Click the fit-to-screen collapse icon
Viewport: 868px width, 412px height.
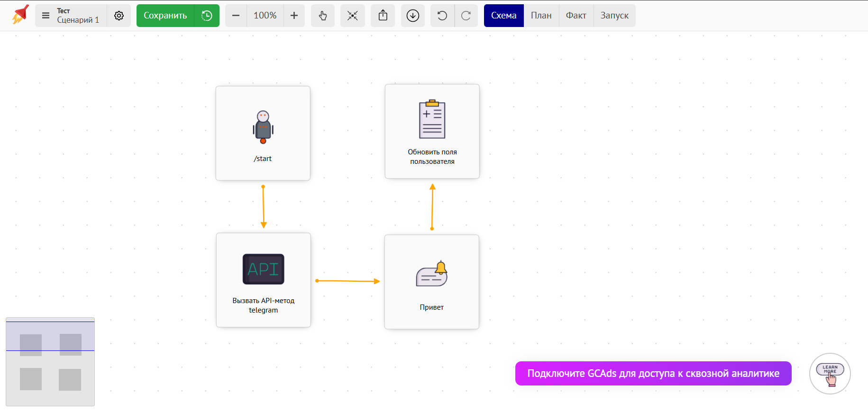coord(352,16)
